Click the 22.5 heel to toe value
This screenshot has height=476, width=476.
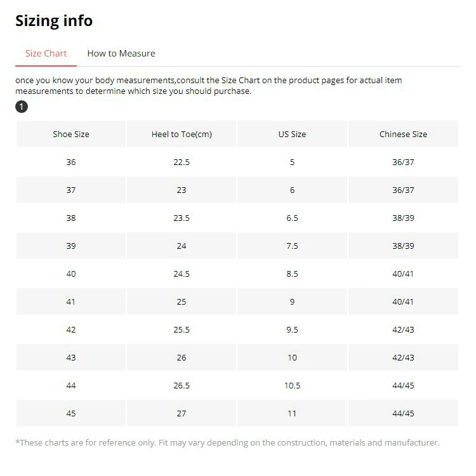coord(182,162)
